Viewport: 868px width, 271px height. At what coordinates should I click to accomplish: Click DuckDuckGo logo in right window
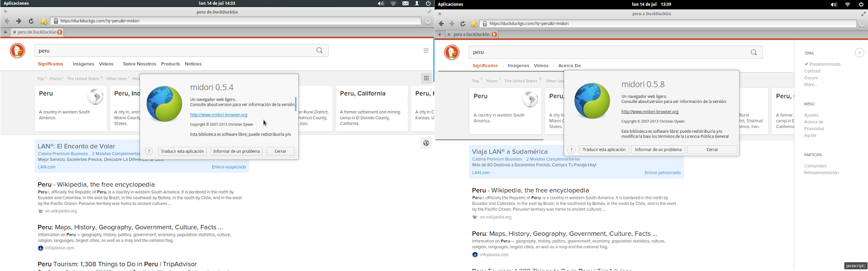coord(451,52)
